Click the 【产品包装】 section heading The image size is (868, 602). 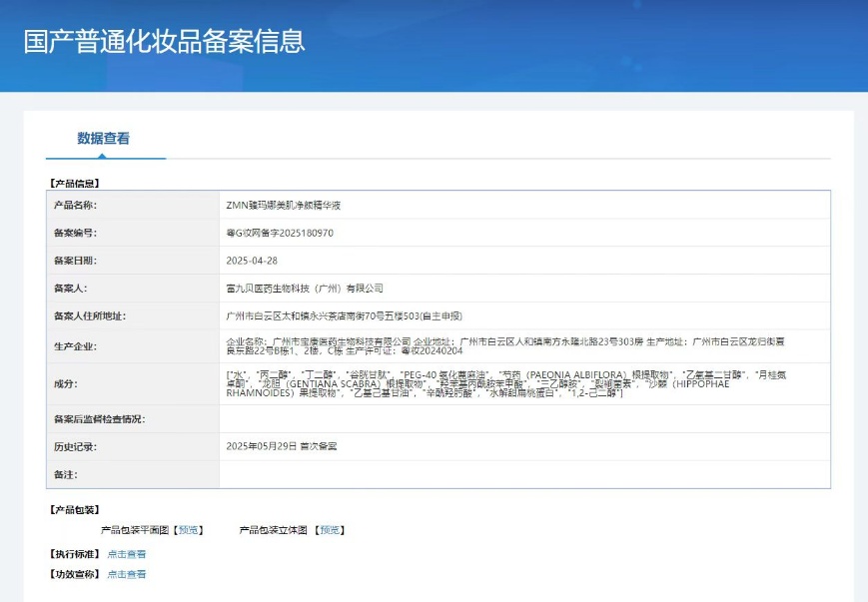pos(75,510)
